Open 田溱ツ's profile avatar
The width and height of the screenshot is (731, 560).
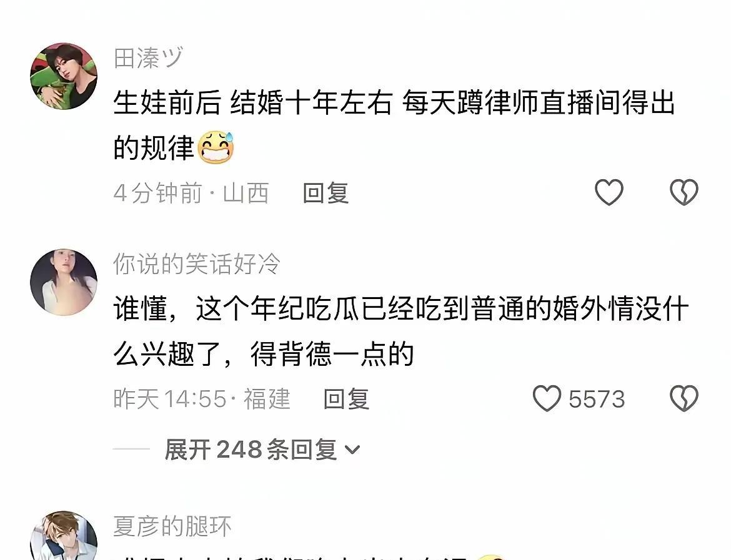tap(64, 76)
